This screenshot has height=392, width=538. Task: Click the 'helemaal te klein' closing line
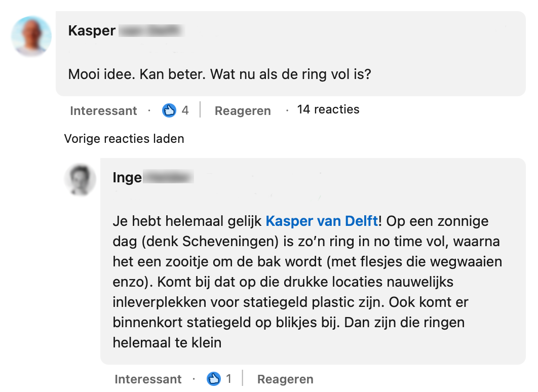(x=167, y=342)
